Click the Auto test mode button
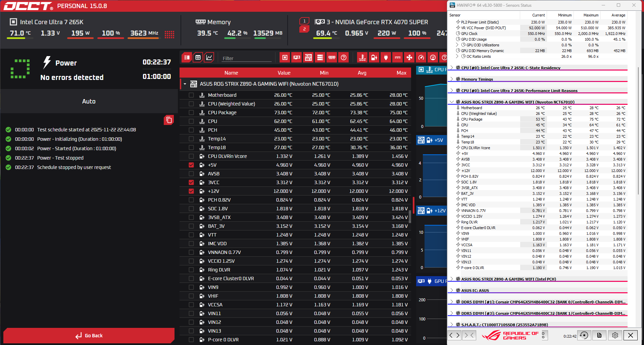This screenshot has height=345, width=644. point(89,101)
